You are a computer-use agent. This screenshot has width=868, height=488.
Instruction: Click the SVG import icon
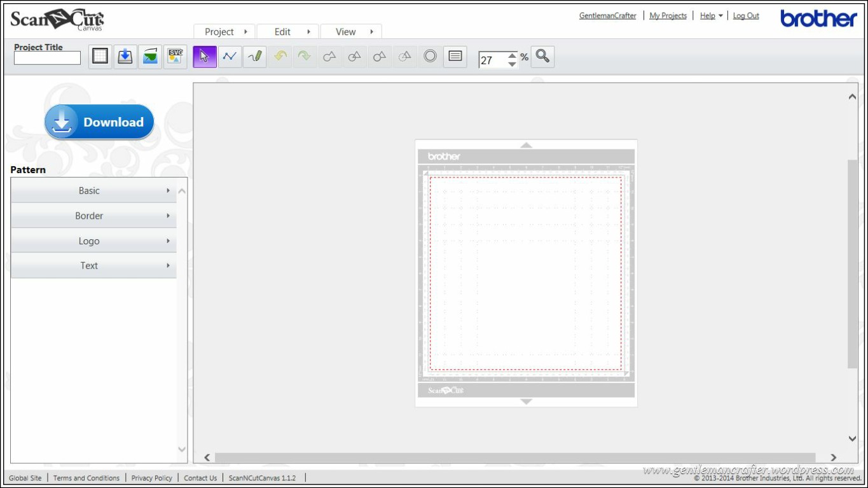175,57
